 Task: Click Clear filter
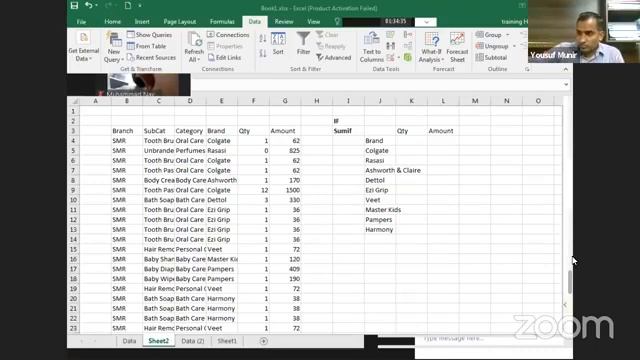(x=327, y=35)
